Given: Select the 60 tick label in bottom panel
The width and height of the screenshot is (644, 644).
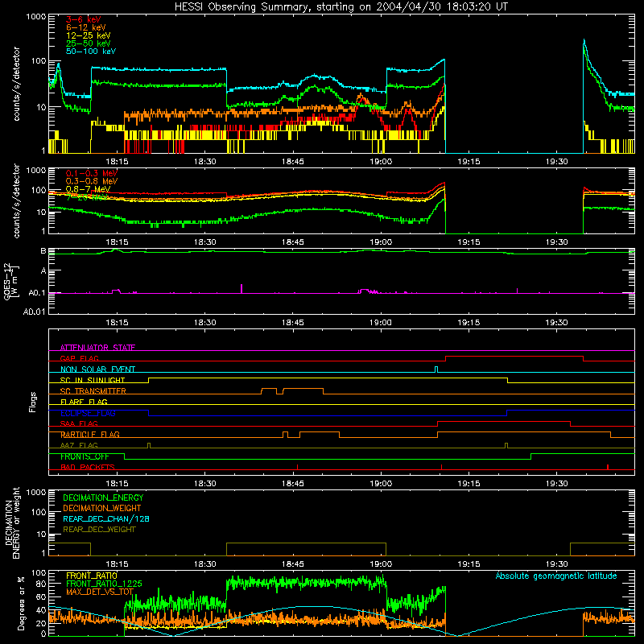Looking at the screenshot, I should pyautogui.click(x=41, y=597).
